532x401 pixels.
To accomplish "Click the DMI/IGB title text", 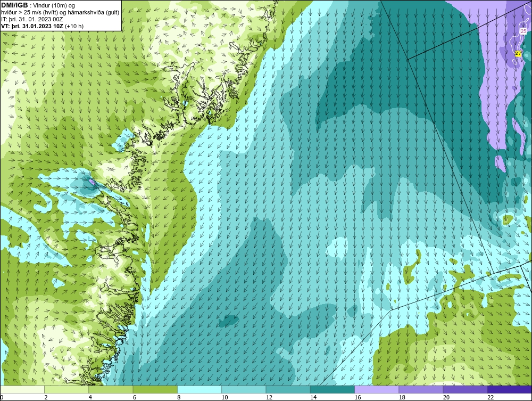I will pos(14,5).
